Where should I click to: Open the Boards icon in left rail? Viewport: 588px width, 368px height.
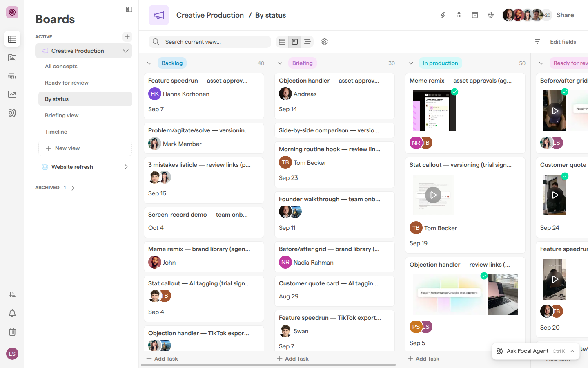(x=12, y=39)
